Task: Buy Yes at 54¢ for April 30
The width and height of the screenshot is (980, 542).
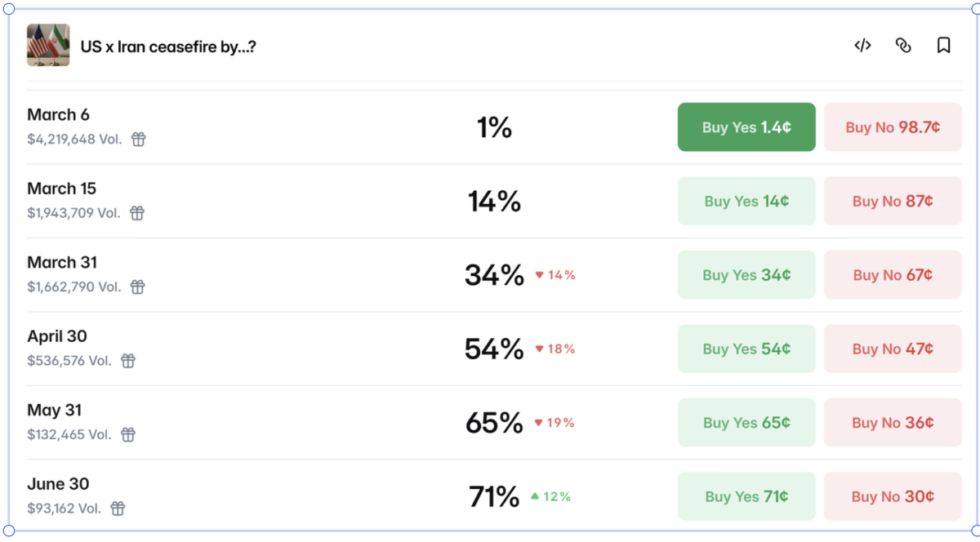Action: pos(746,349)
